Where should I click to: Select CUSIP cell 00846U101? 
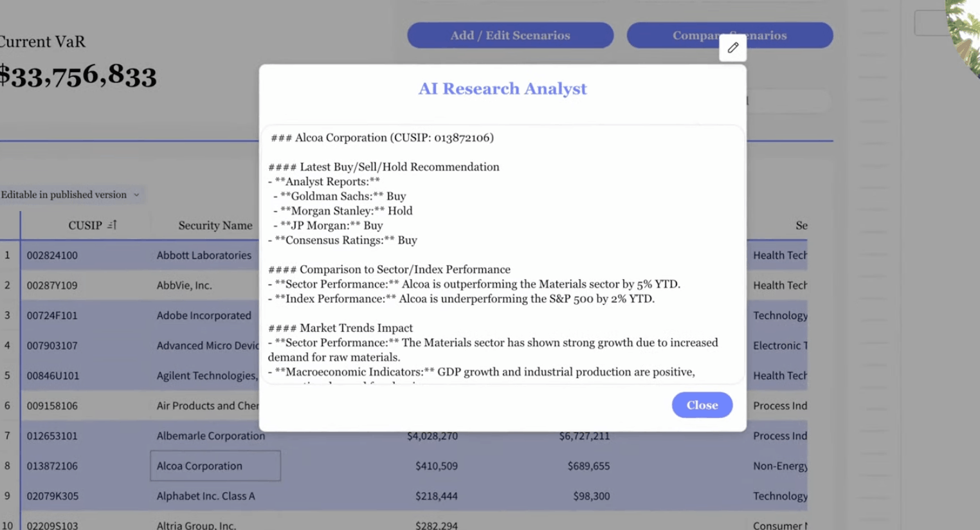53,376
